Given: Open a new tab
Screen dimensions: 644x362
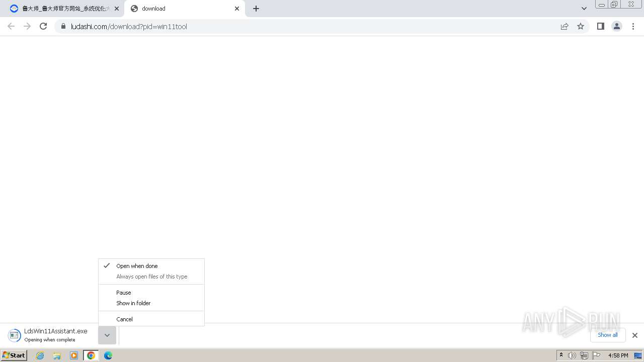Looking at the screenshot, I should point(256,9).
